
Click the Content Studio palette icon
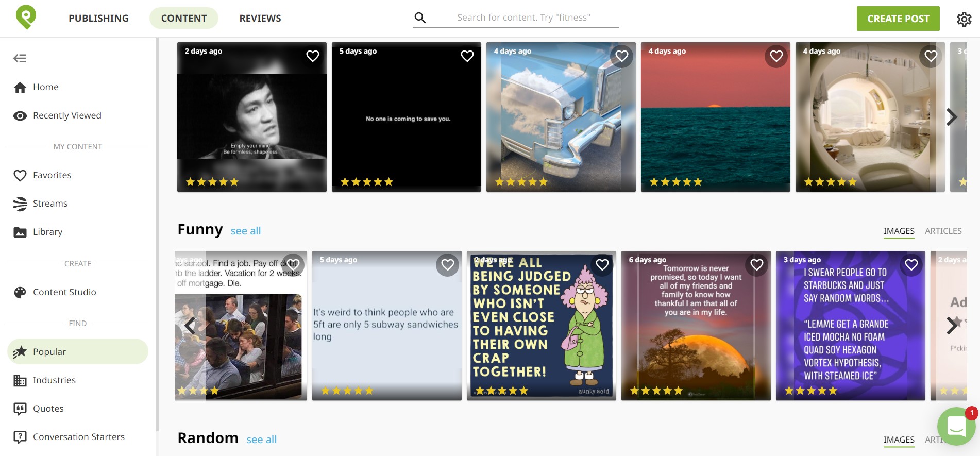(x=20, y=292)
